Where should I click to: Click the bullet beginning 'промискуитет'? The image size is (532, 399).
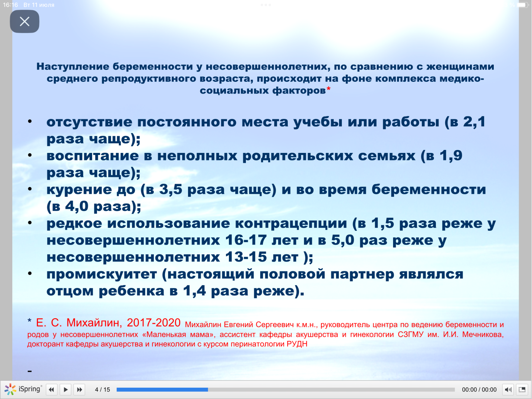point(255,282)
